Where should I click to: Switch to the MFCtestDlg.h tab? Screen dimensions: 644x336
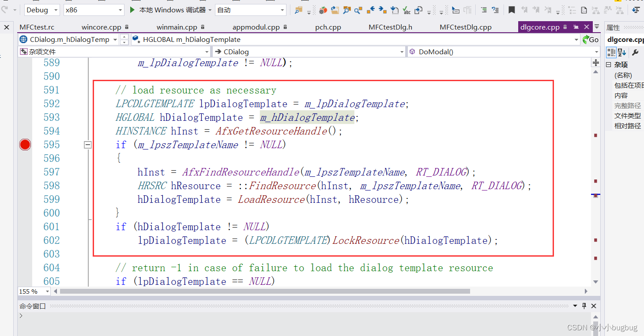390,27
